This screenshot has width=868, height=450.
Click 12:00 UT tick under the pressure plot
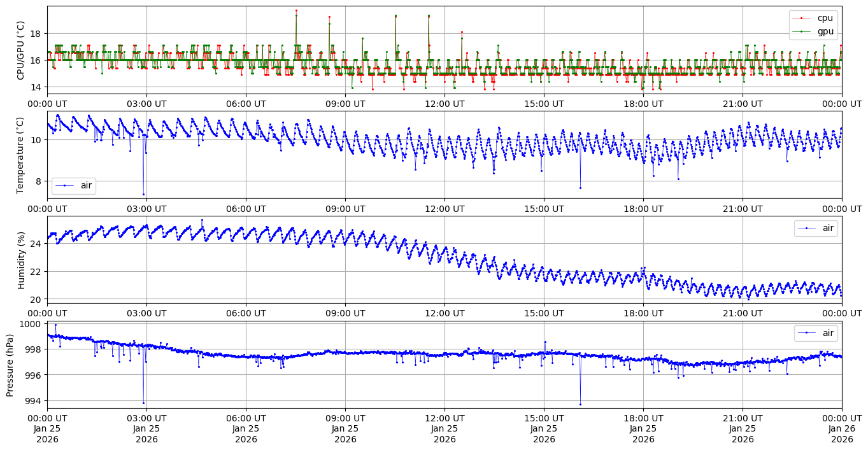[445, 418]
